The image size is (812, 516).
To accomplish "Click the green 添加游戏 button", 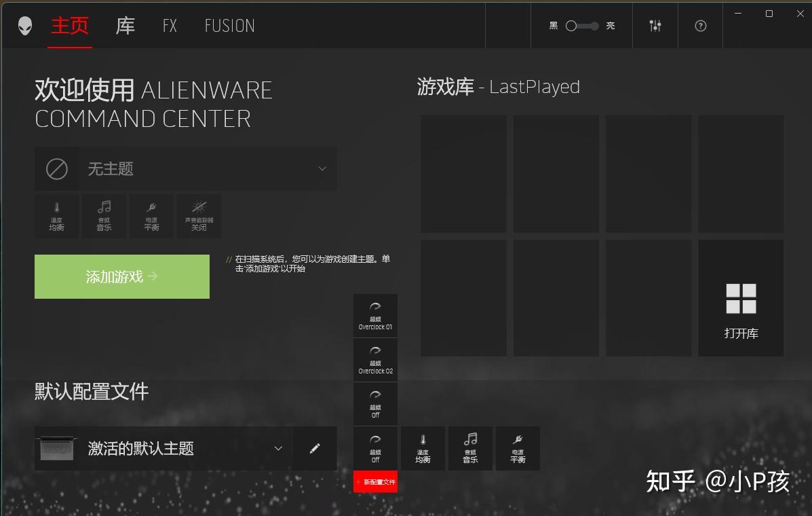I will (x=122, y=276).
